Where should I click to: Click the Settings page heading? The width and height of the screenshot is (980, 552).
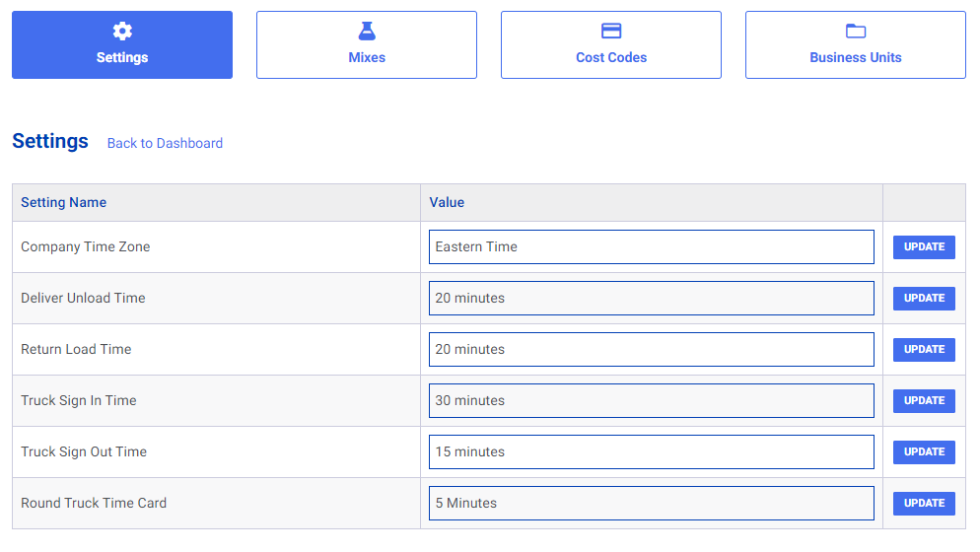tap(50, 141)
